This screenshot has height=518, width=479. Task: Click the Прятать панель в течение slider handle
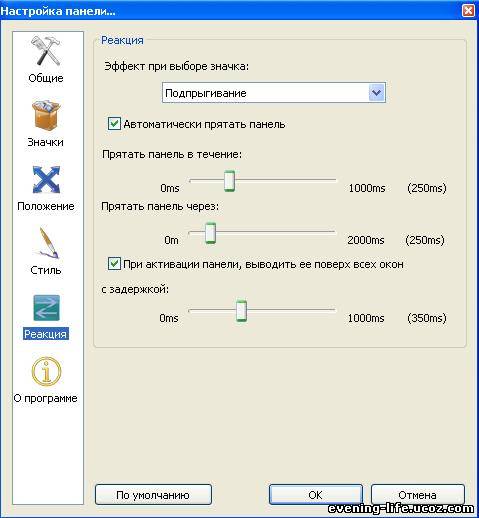click(x=229, y=181)
